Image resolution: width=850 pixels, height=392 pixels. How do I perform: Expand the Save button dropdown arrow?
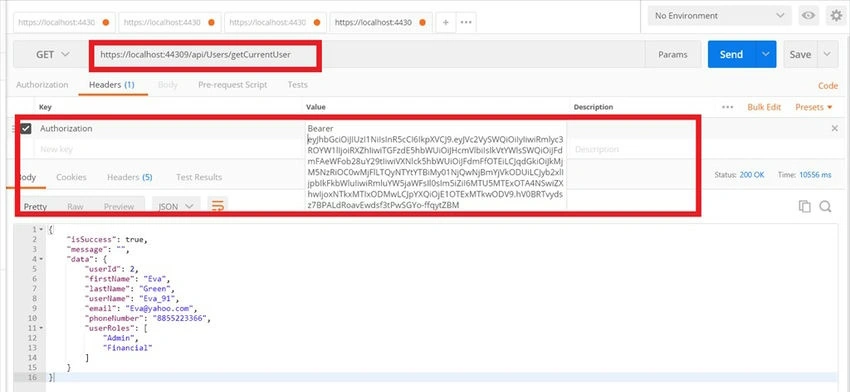click(x=827, y=54)
